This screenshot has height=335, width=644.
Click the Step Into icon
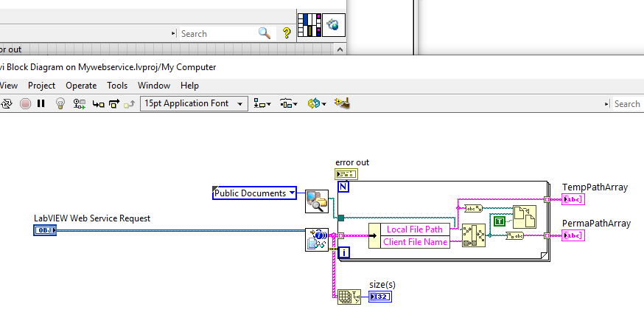click(98, 104)
